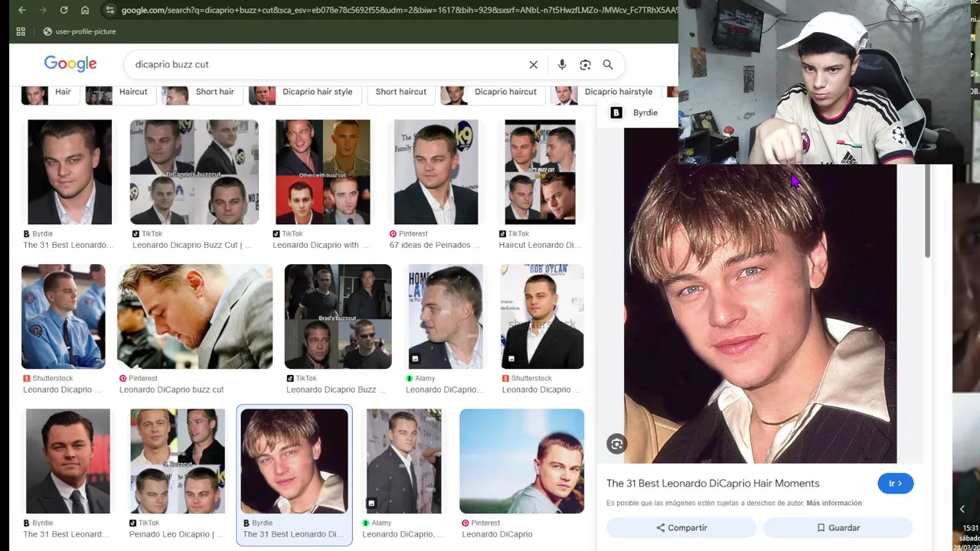980x551 pixels.
Task: Open the Haircut Leonardo Di TikTok thumbnail
Action: [x=540, y=172]
